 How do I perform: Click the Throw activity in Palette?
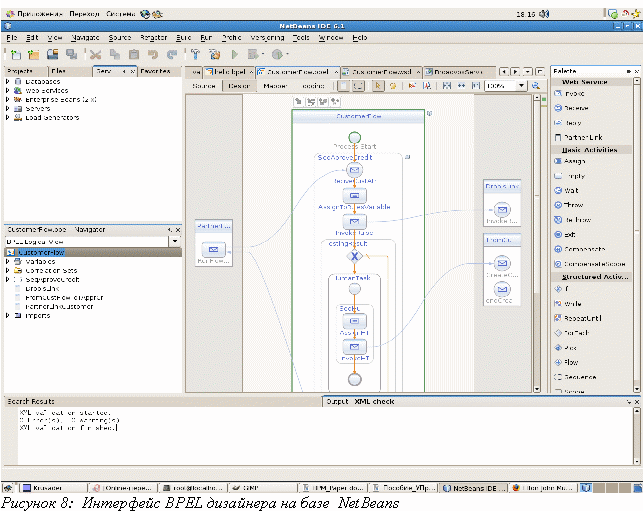[574, 203]
